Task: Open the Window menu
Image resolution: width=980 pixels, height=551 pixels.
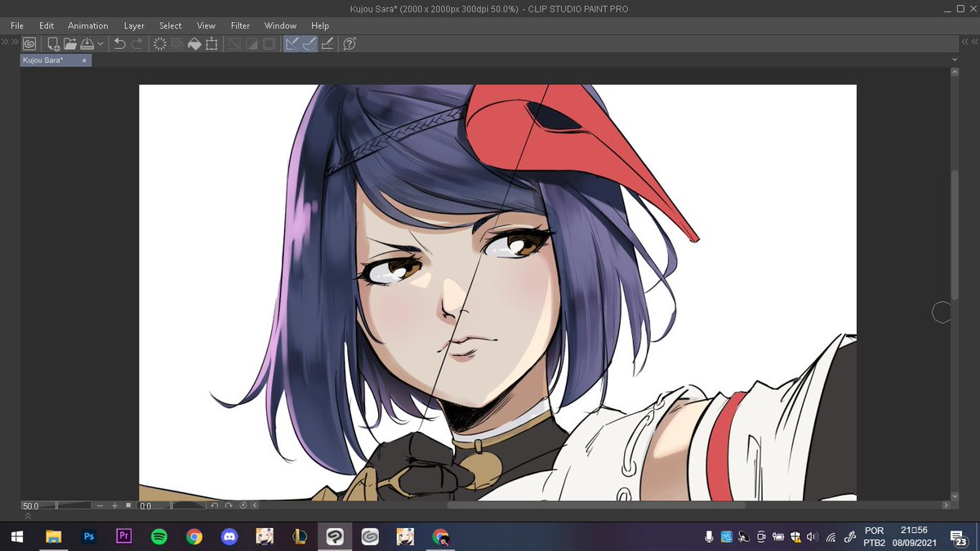Action: pyautogui.click(x=281, y=26)
